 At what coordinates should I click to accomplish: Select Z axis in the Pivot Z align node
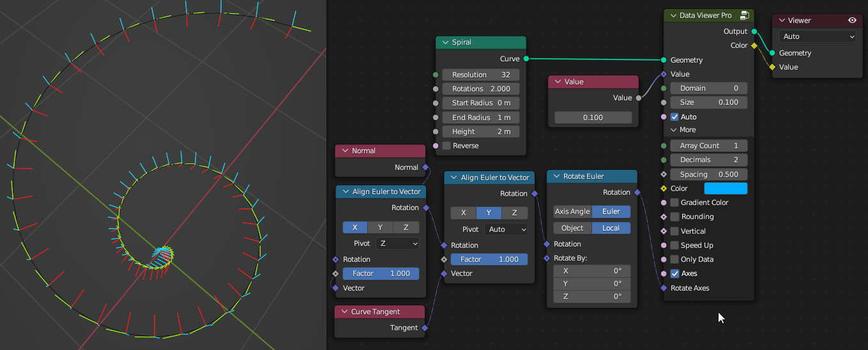[x=406, y=227]
